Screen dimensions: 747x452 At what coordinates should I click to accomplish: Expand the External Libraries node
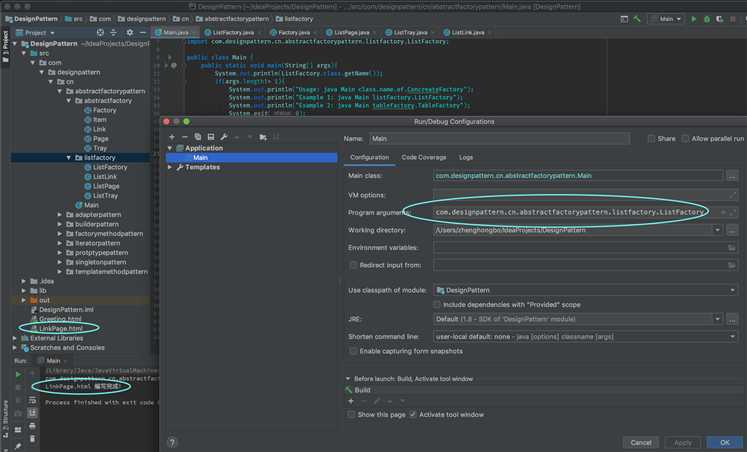(x=14, y=338)
